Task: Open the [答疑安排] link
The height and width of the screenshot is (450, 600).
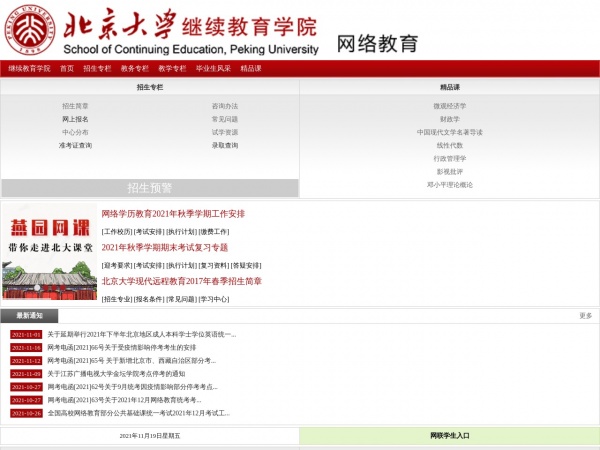Action: point(246,265)
